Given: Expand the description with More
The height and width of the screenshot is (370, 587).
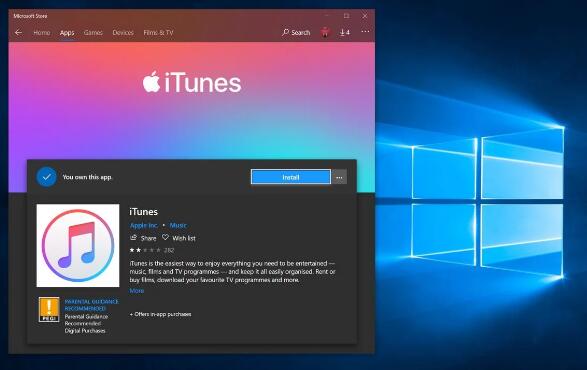Looking at the screenshot, I should (x=137, y=291).
